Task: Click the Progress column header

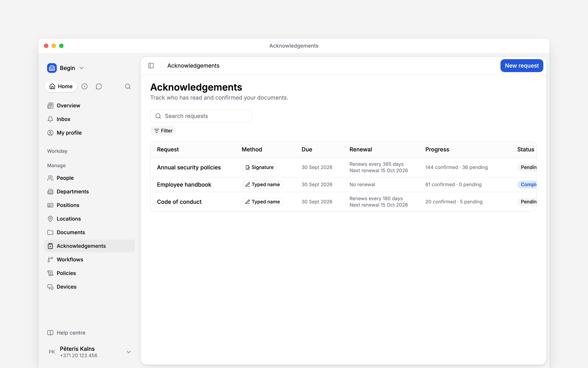Action: point(437,149)
